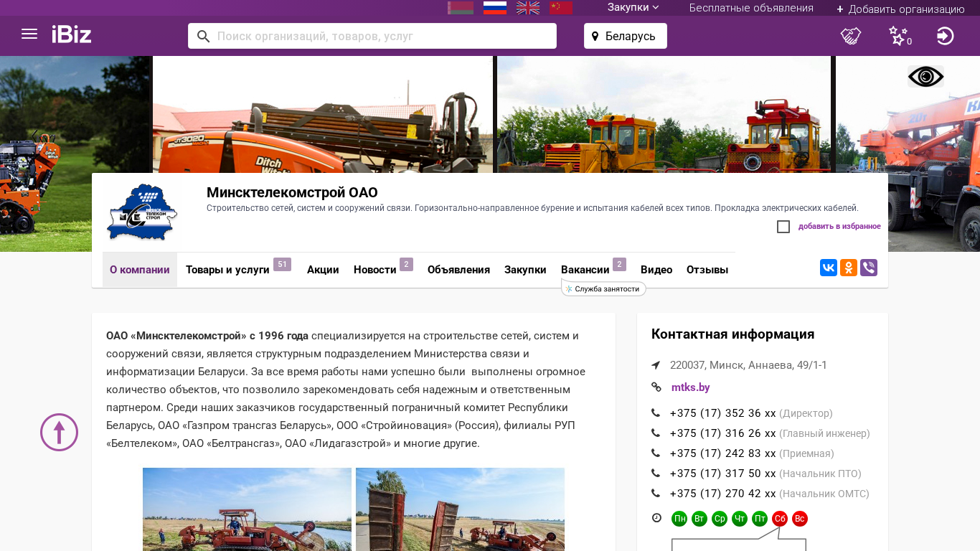Screen dimensions: 980x551
Task: Check the 'добавить в избранное' checkbox
Action: (x=783, y=227)
